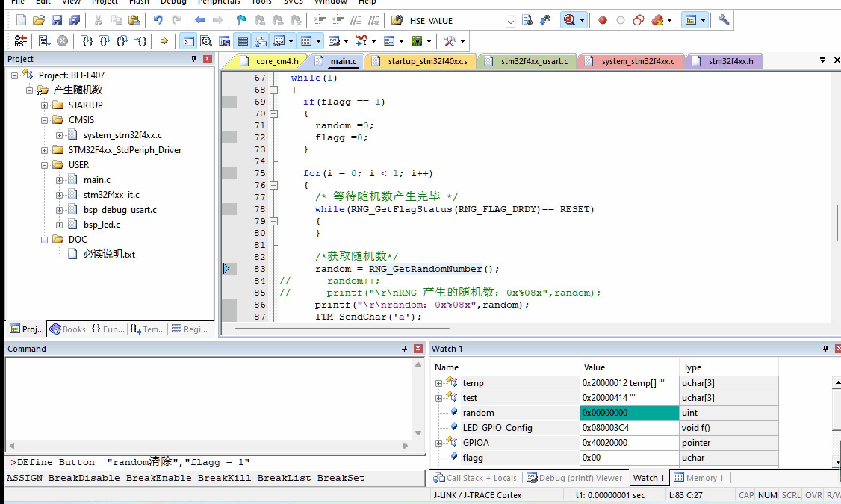Image resolution: width=841 pixels, height=504 pixels.
Task: Click the Step Over debug icon
Action: [x=105, y=41]
